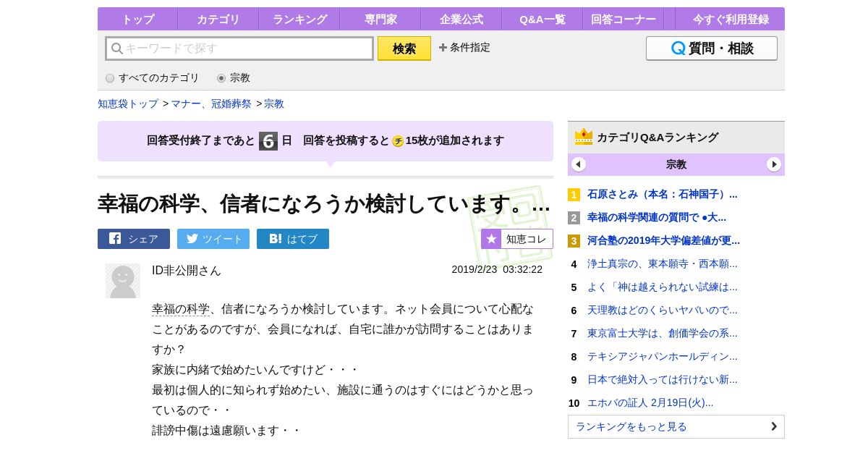The height and width of the screenshot is (456, 868).
Task: Open ranking entry エホバの証人 2月19日(火)
Action: pos(650,402)
